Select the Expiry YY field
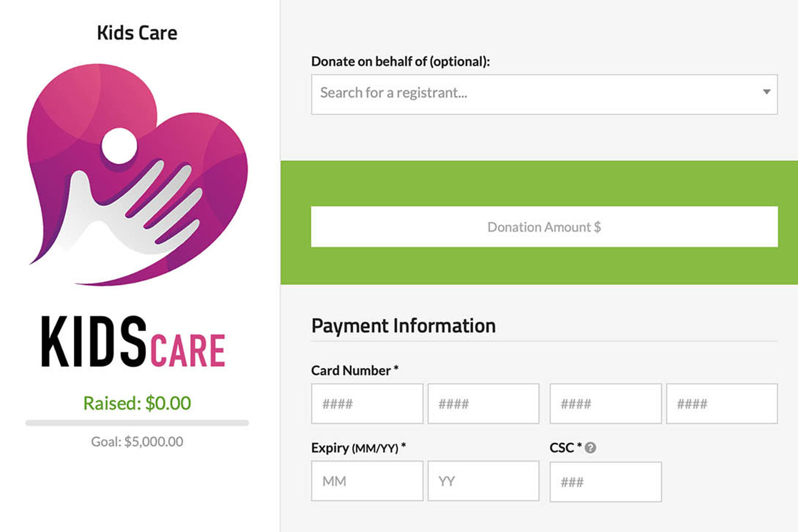The width and height of the screenshot is (798, 532). [483, 481]
